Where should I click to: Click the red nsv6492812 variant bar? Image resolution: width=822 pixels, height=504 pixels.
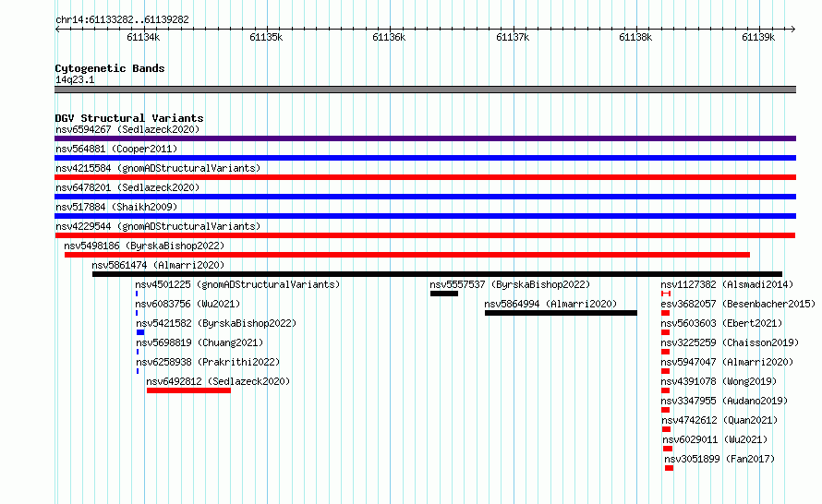(188, 390)
